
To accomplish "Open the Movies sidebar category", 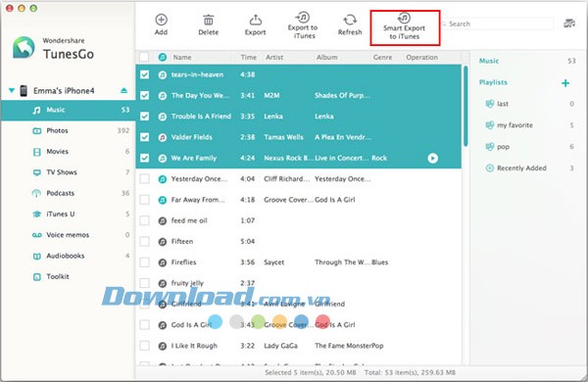I will tap(68, 152).
